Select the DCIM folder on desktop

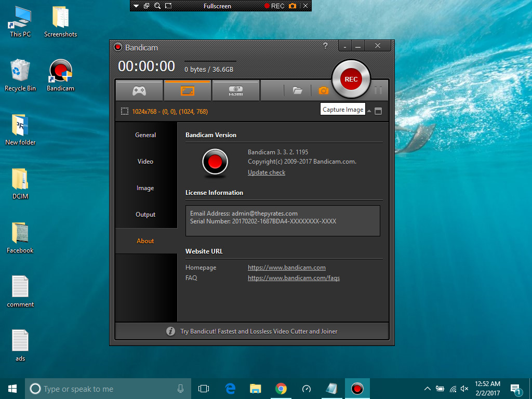20,184
